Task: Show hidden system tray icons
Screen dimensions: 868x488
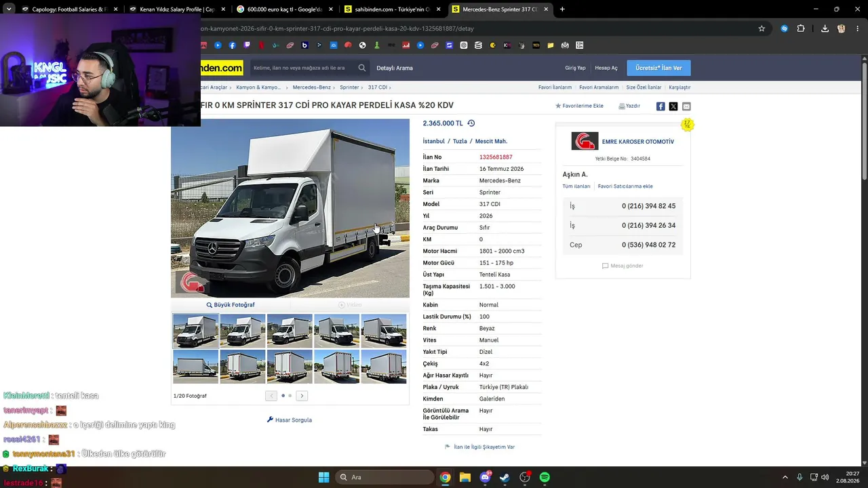Action: point(785,477)
